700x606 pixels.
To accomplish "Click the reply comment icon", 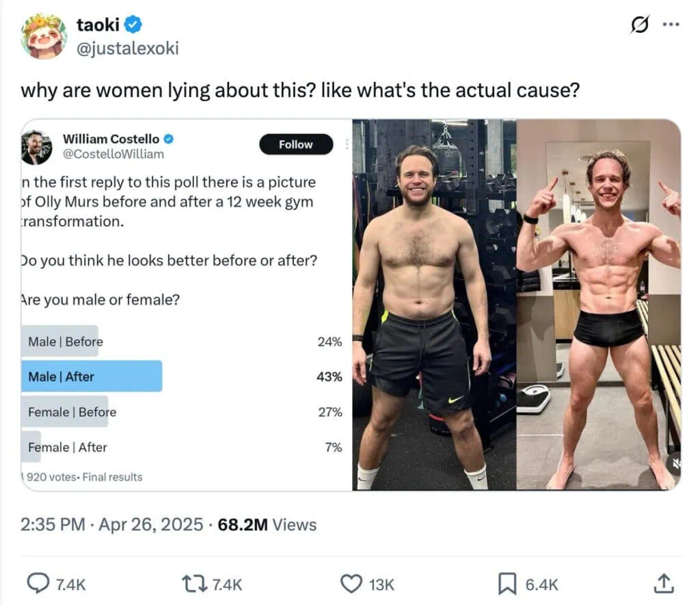I will click(x=37, y=583).
